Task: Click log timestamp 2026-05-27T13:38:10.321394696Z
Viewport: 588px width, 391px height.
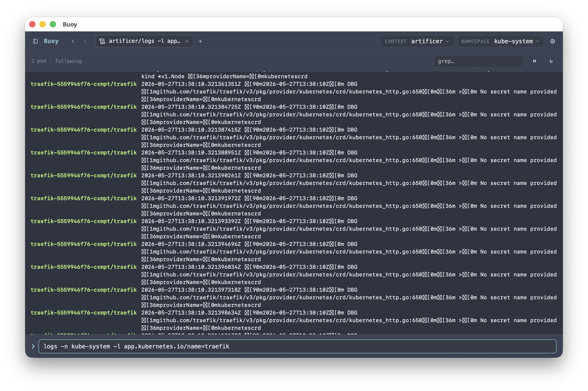Action: pos(191,244)
